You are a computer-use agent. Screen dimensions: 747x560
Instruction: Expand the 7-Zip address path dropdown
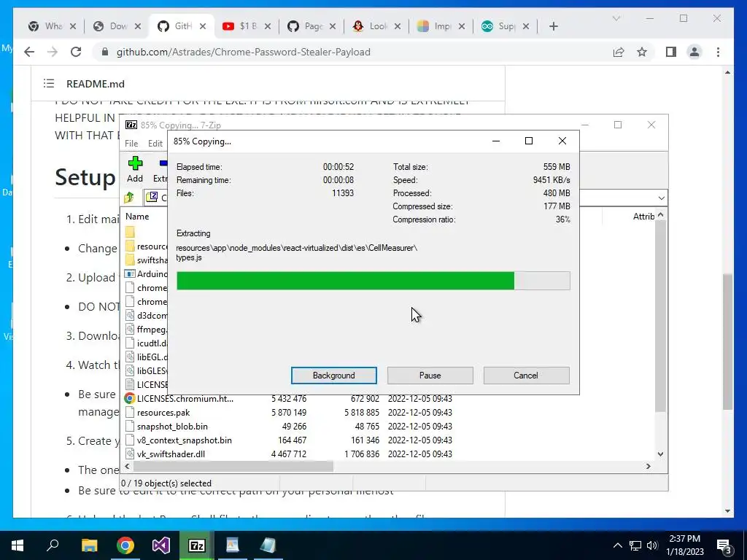661,198
